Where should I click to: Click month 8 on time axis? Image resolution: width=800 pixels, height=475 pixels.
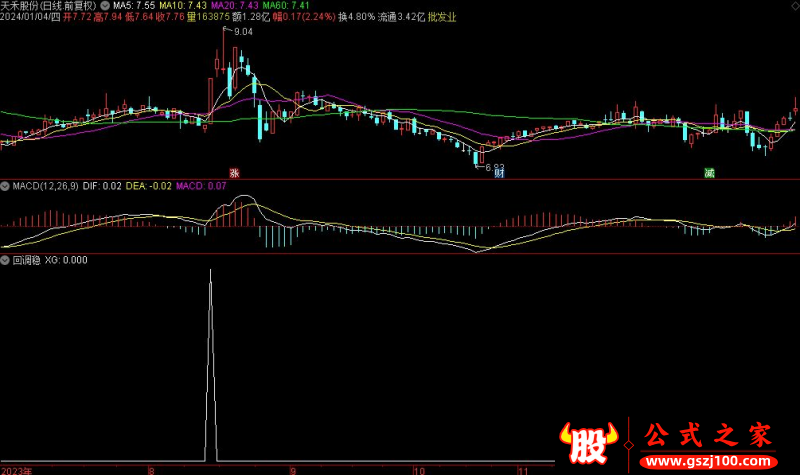click(151, 470)
